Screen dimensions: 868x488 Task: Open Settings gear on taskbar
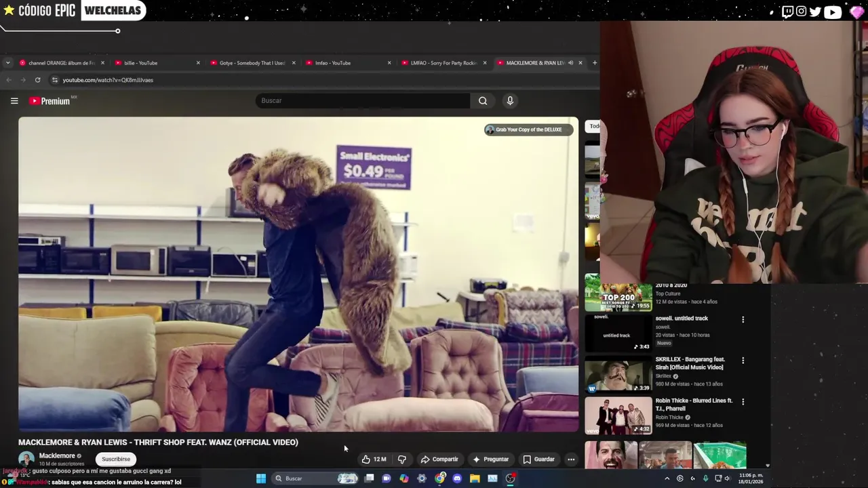click(x=422, y=479)
